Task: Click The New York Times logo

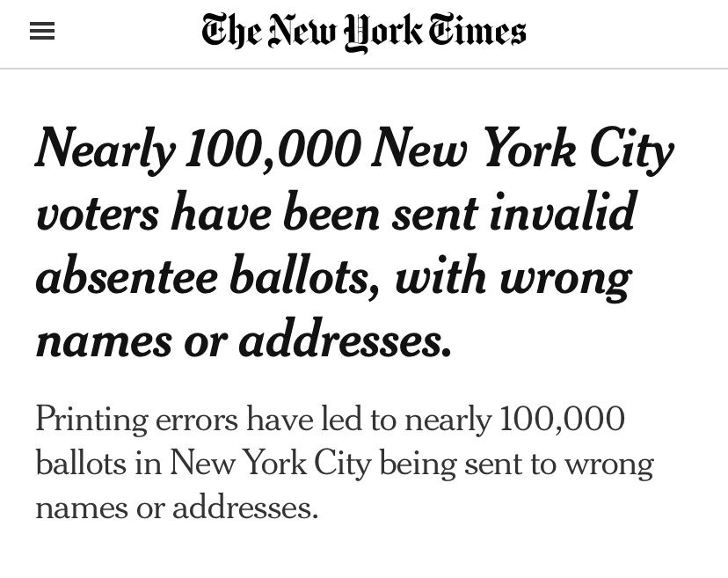Action: click(363, 32)
